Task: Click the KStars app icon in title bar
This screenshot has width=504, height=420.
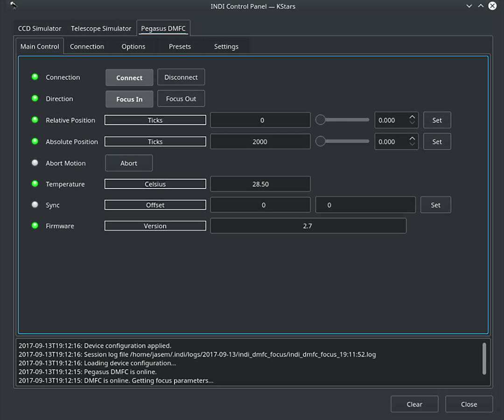Action: tap(14, 6)
